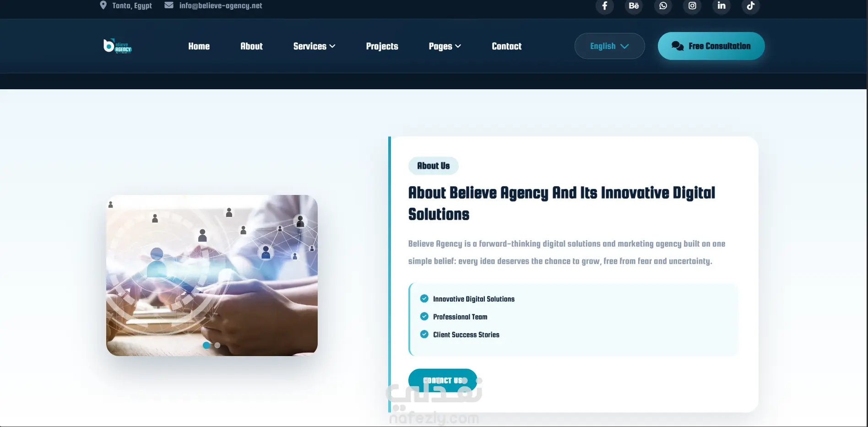This screenshot has height=427, width=868.
Task: Open the Contact menu item
Action: tap(507, 46)
